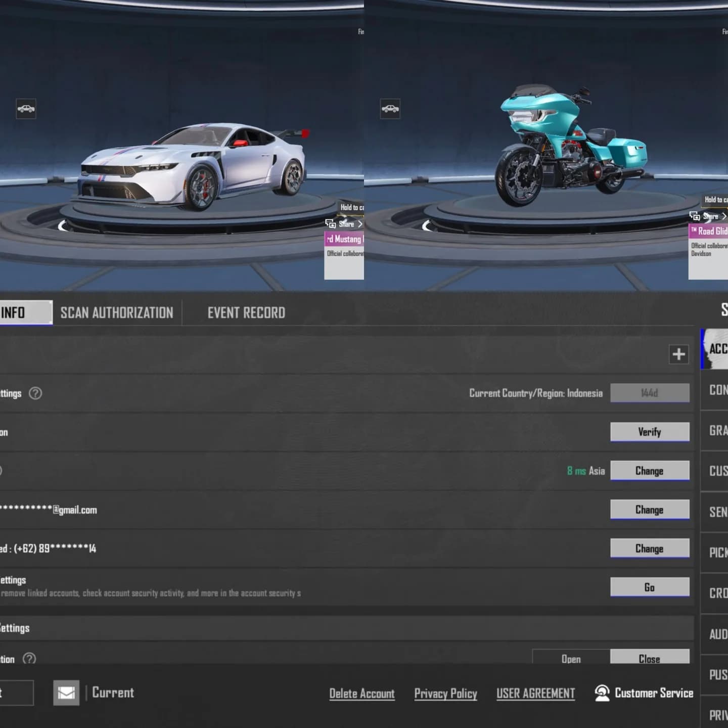
Task: Click the Share icon in Road Glide panel
Action: click(x=695, y=216)
